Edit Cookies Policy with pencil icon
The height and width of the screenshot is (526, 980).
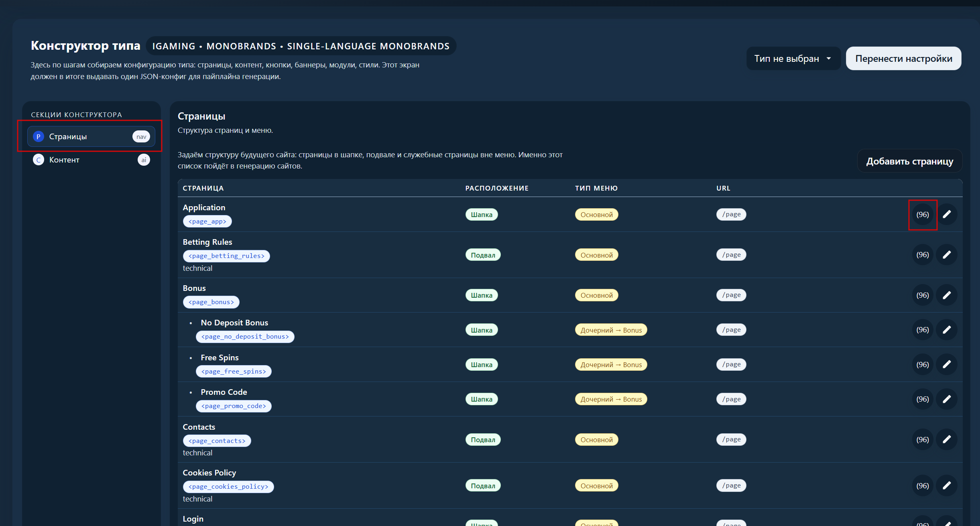(x=947, y=485)
